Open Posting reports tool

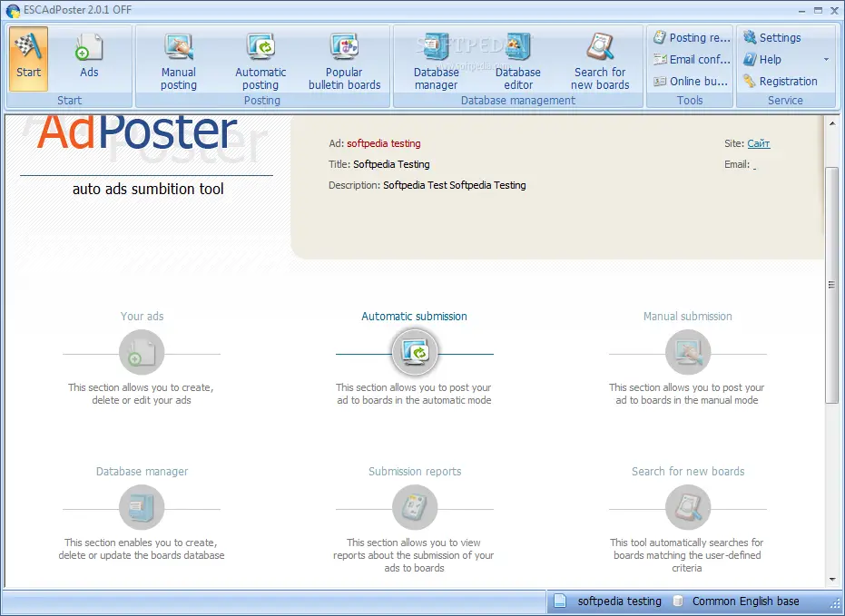[x=692, y=38]
